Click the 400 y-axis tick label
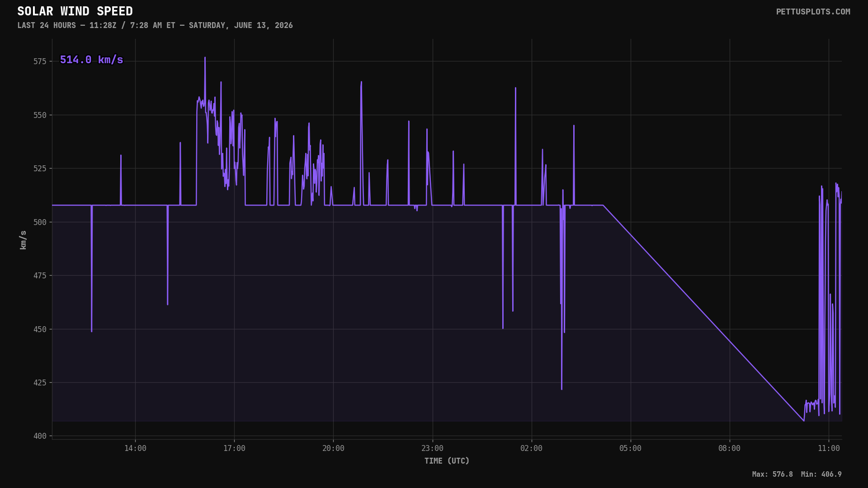The height and width of the screenshot is (488, 868). click(40, 436)
